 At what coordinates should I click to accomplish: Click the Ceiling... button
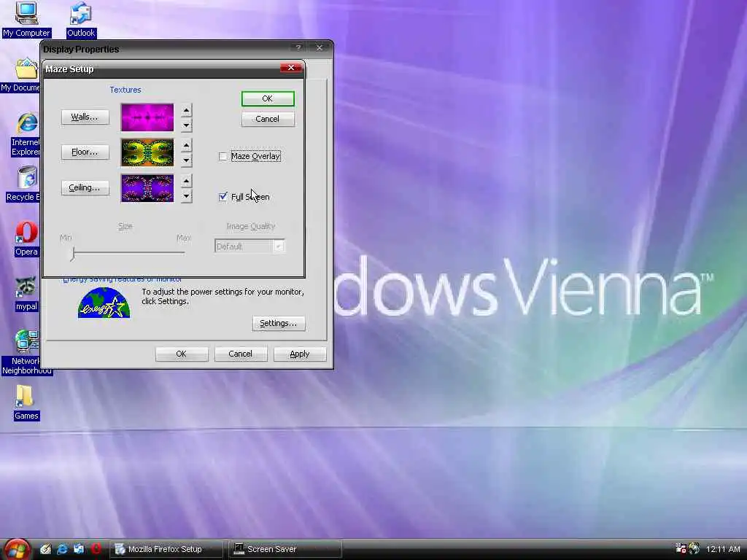tap(85, 187)
